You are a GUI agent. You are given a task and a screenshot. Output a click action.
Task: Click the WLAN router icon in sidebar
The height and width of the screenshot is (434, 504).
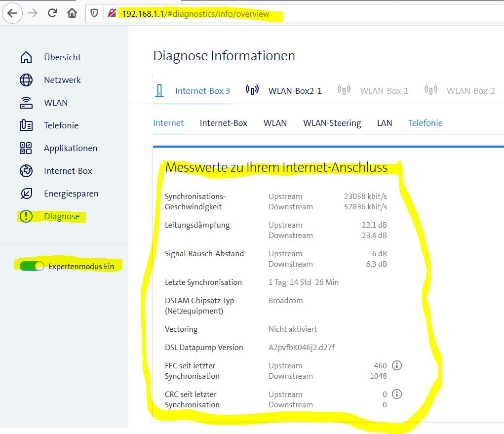(x=26, y=103)
